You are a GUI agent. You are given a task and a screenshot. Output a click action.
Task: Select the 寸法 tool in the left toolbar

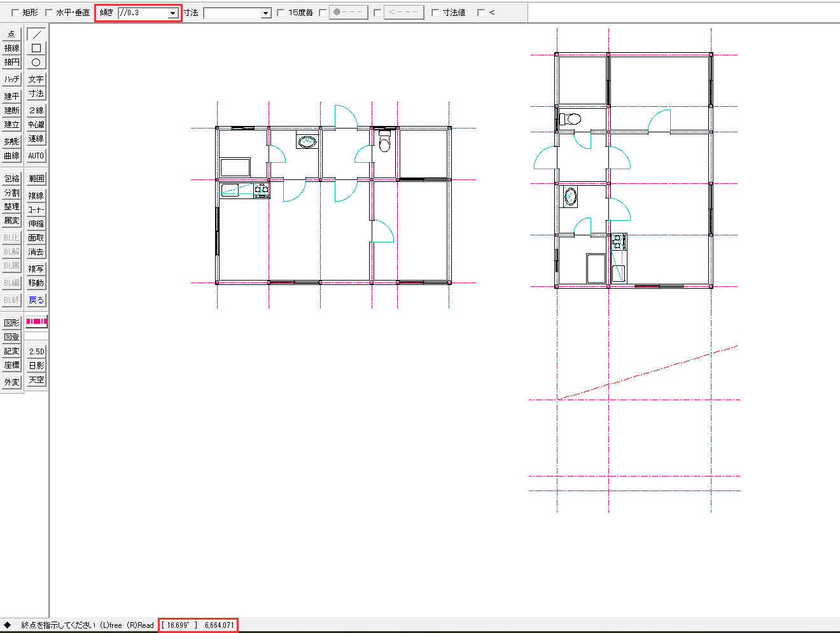pyautogui.click(x=36, y=94)
